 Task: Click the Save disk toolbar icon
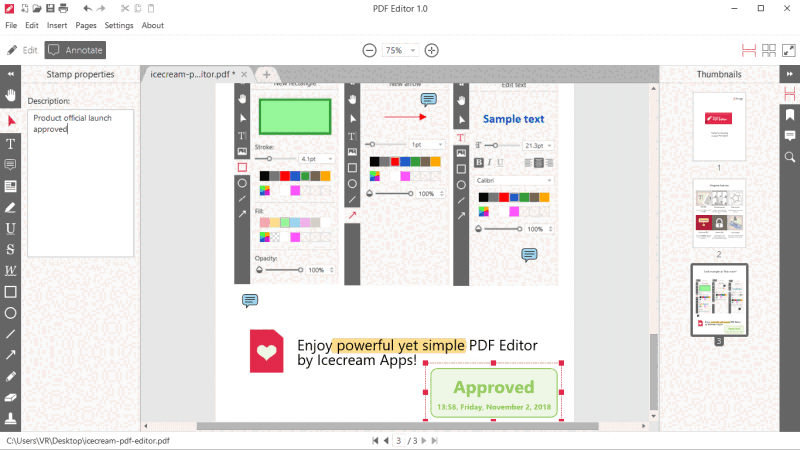click(50, 8)
